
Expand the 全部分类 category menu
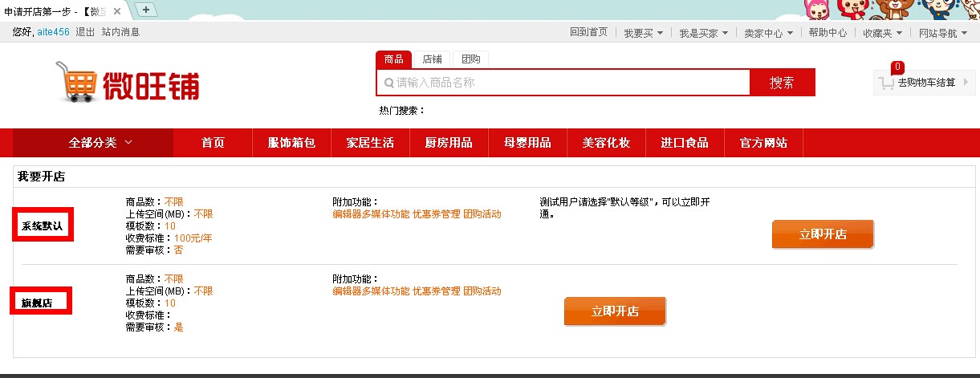point(100,143)
